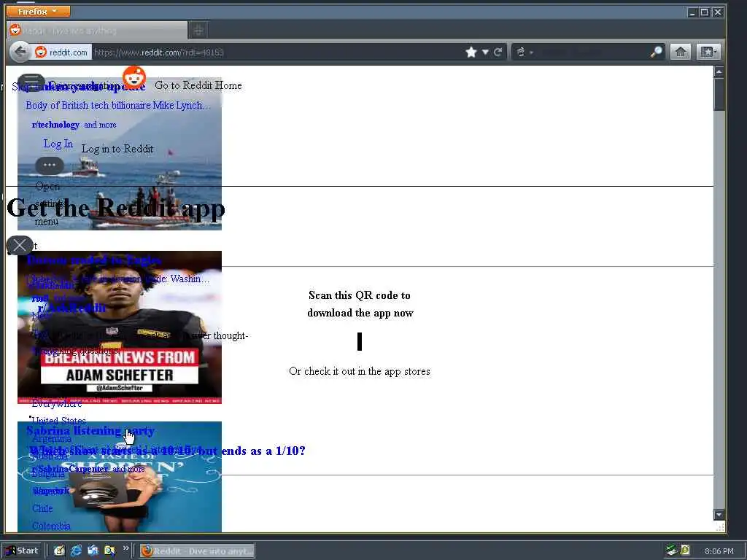Click the magnifying glass search icon

point(657,52)
